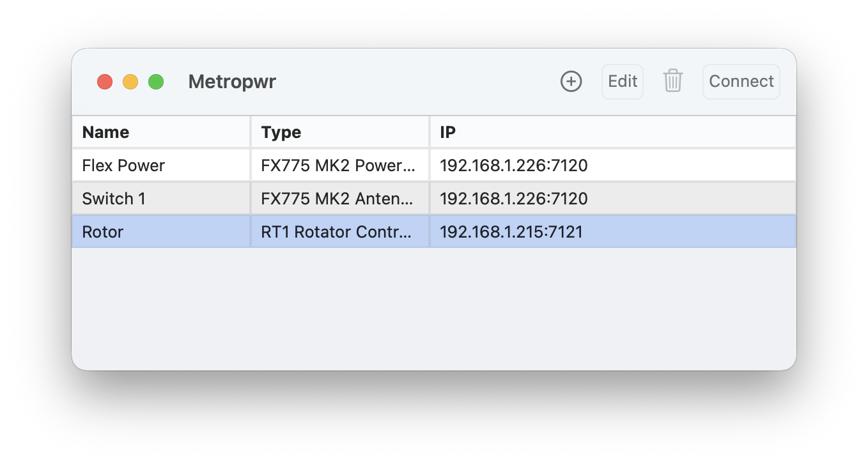
Task: Click the Metropwr window title
Action: click(232, 82)
